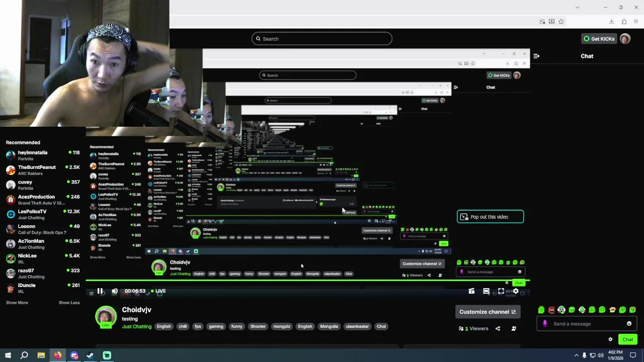Click the Send a message chat field
This screenshot has height=362, width=644.
(x=586, y=324)
